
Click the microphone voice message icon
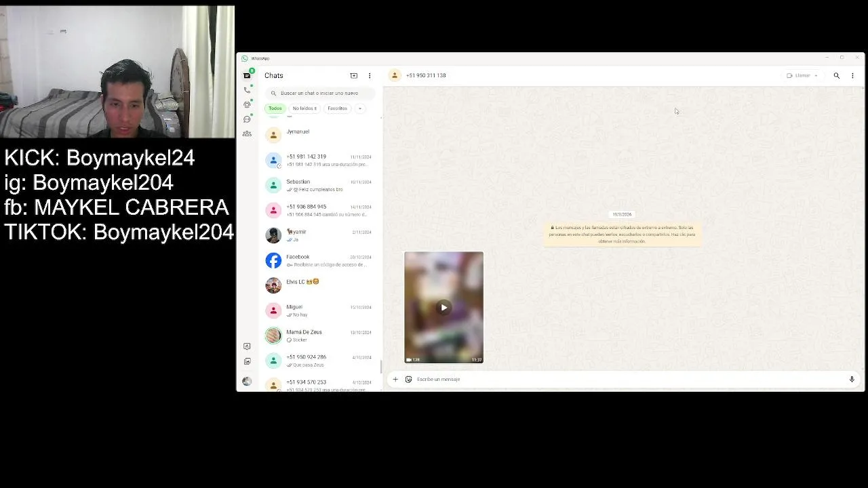852,379
